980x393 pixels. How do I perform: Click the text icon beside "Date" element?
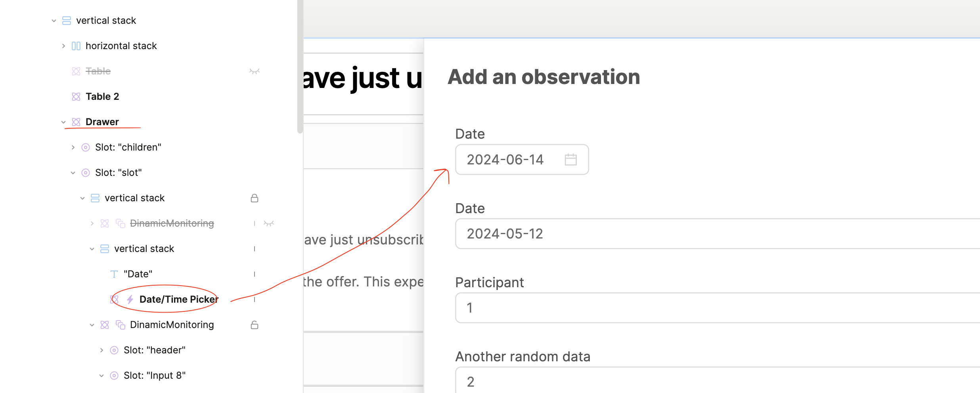114,274
